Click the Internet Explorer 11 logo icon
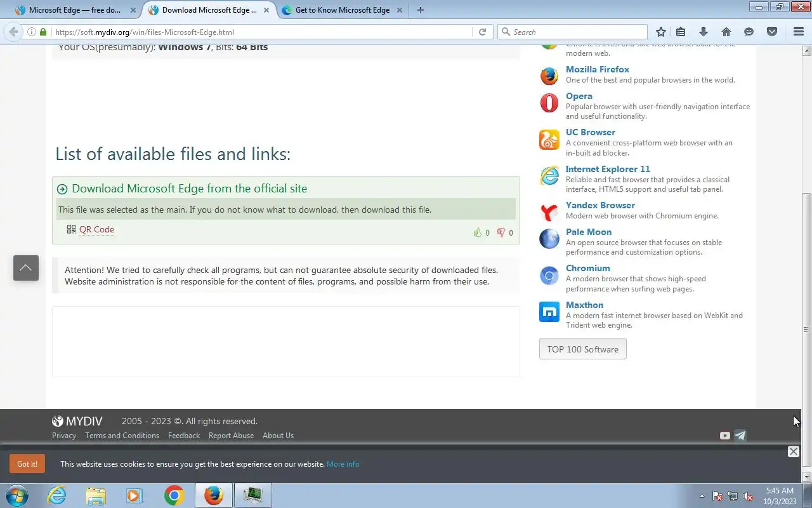The width and height of the screenshot is (812, 508). (549, 175)
